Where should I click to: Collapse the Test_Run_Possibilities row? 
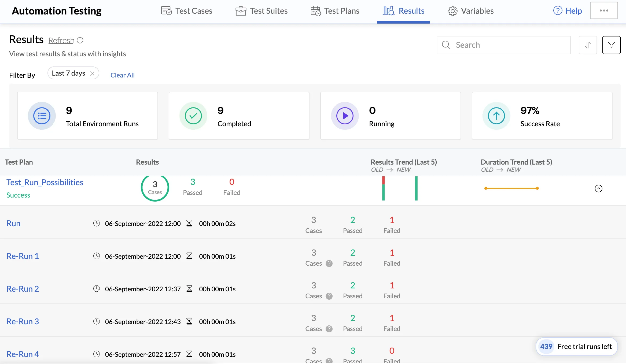pyautogui.click(x=599, y=188)
